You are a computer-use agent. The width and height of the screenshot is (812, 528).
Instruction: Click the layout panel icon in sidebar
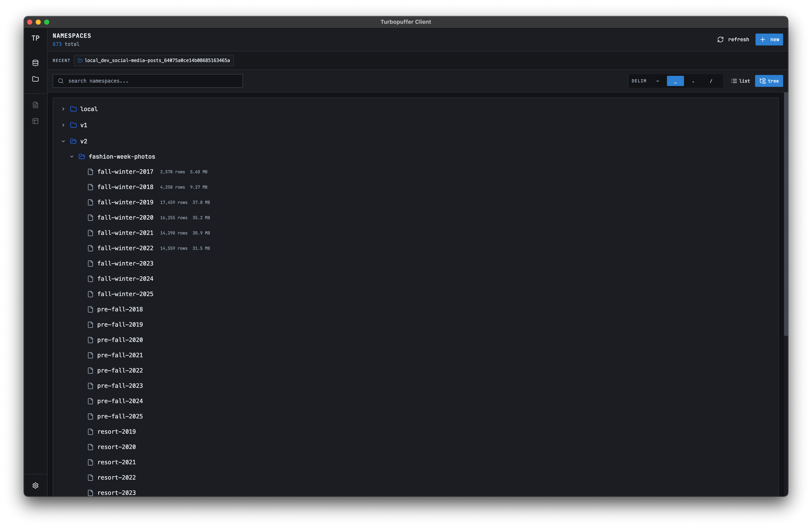pos(35,121)
